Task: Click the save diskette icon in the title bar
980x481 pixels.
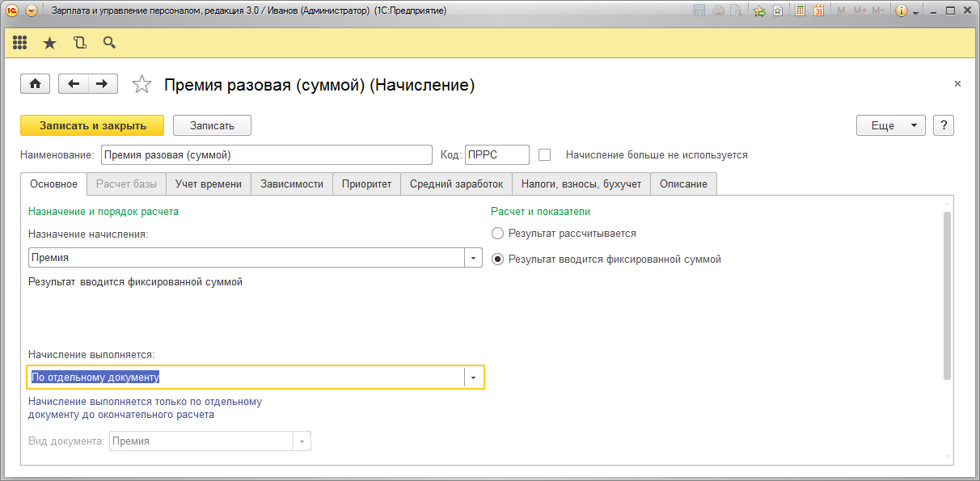Action: click(x=701, y=11)
